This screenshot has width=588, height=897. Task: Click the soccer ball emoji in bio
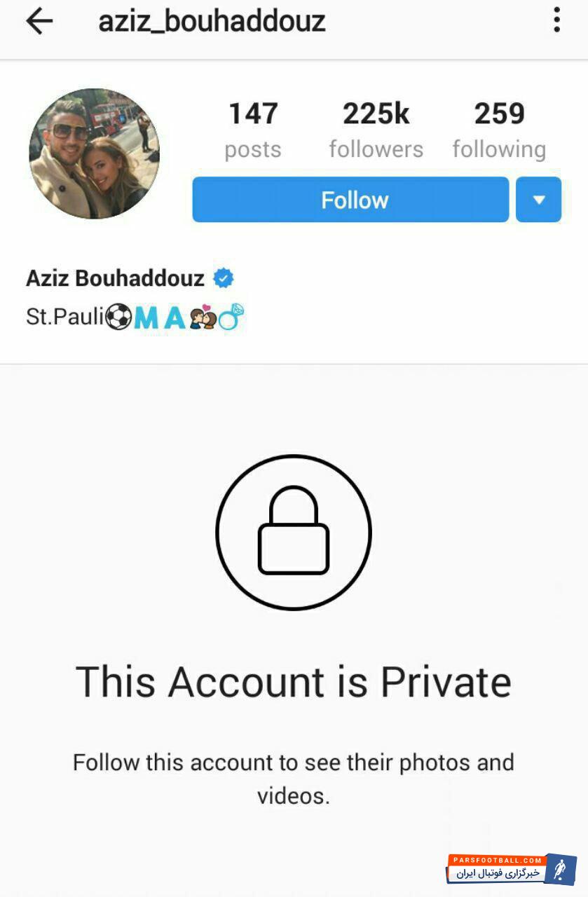119,317
